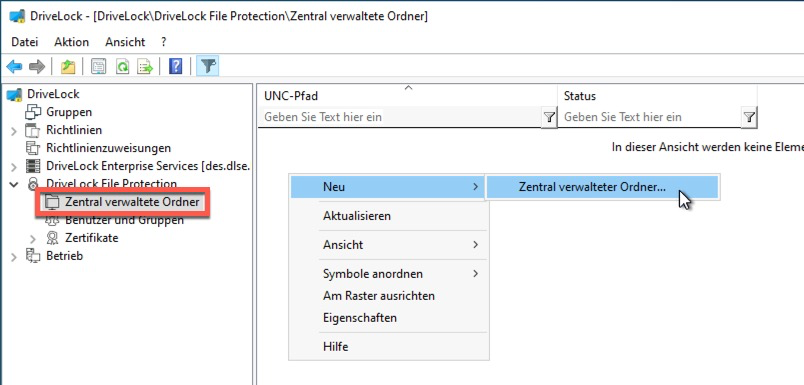Select the Gruppen tree item
The width and height of the screenshot is (804, 385).
(x=69, y=112)
